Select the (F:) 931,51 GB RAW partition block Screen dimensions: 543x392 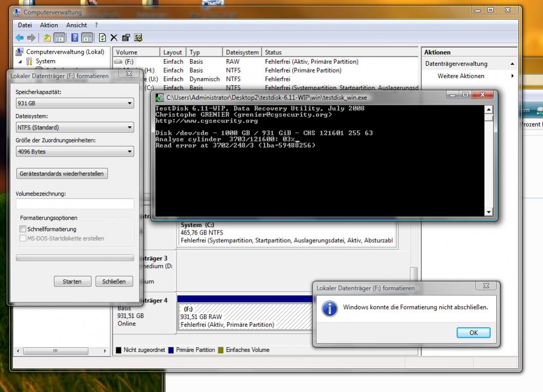(245, 316)
